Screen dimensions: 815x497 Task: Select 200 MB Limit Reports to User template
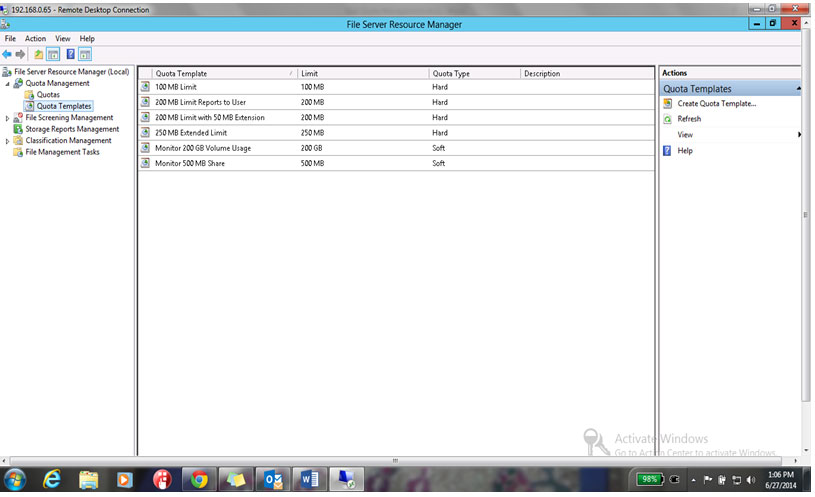point(396,102)
